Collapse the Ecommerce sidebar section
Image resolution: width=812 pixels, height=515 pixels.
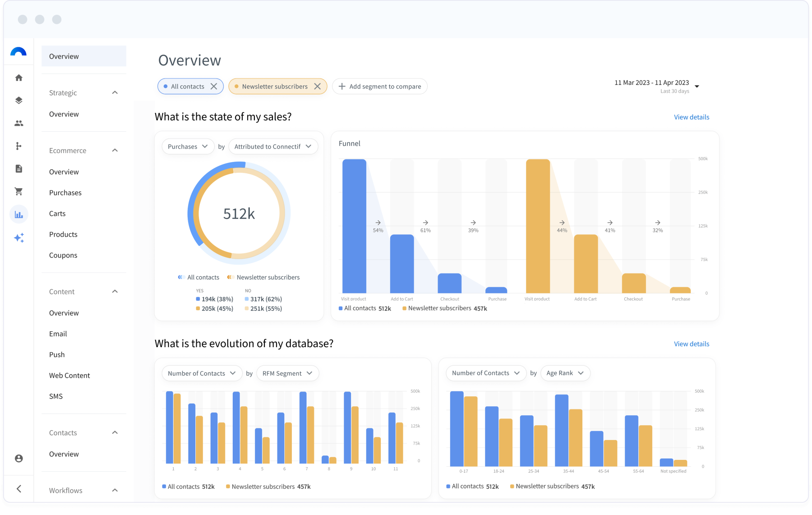[115, 150]
